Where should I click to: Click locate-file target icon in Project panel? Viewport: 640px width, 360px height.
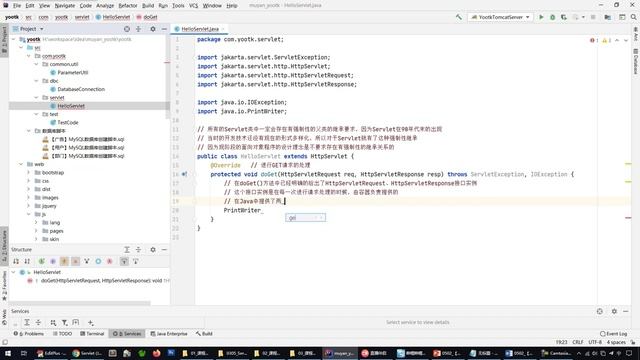127,29
